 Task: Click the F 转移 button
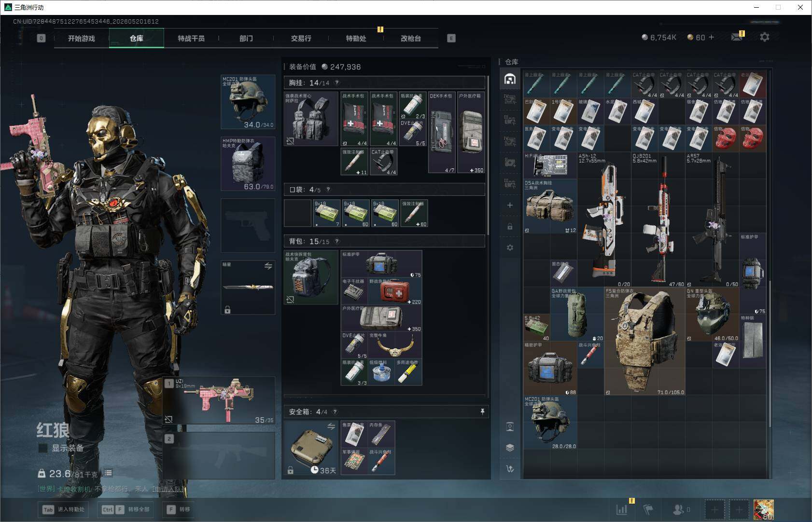click(179, 509)
